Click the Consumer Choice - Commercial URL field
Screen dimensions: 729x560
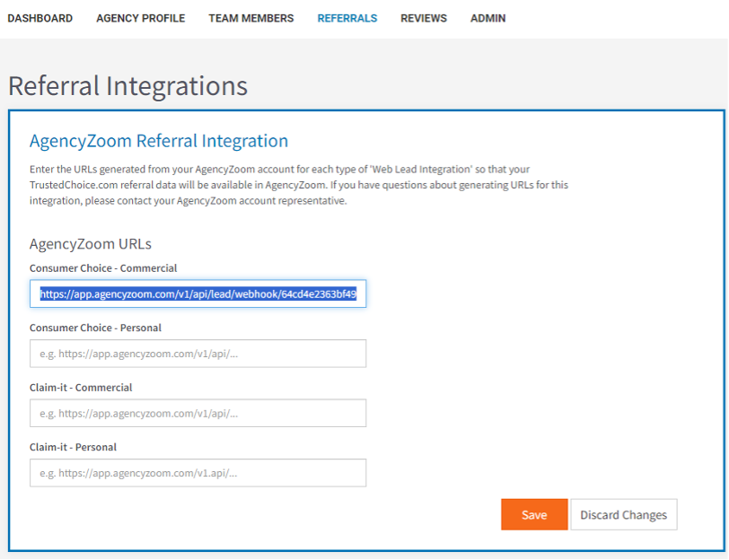pyautogui.click(x=198, y=293)
